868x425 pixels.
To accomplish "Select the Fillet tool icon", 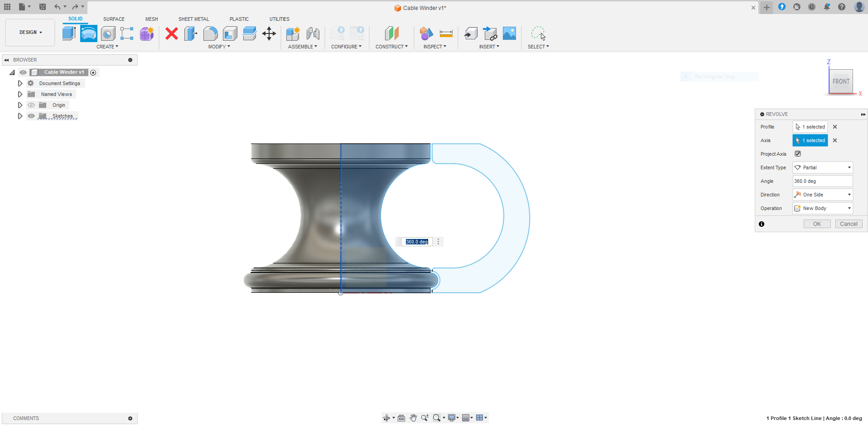I will coord(210,33).
